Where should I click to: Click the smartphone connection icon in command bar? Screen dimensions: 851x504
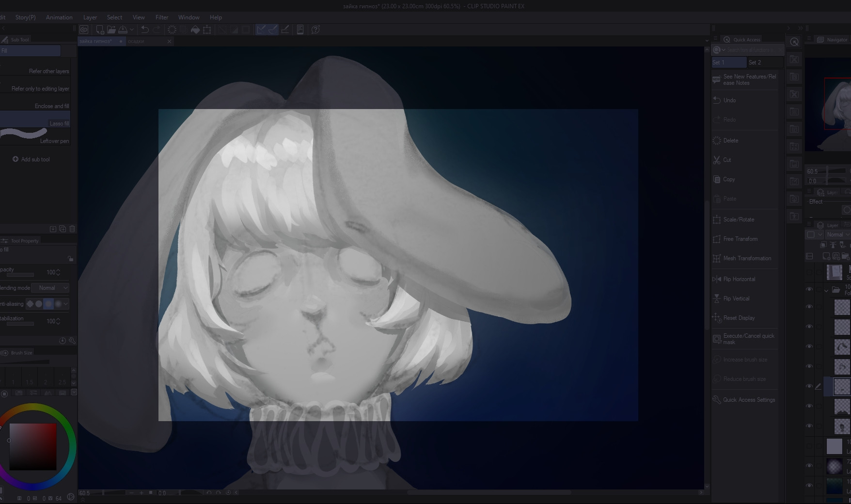pos(300,30)
